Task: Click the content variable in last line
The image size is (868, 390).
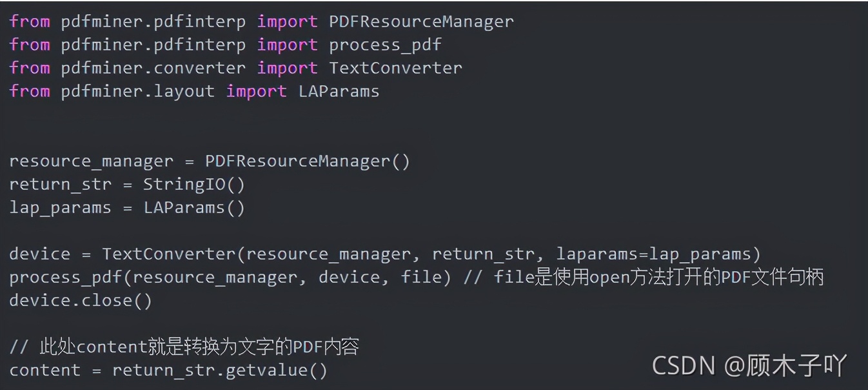Action: [44, 370]
